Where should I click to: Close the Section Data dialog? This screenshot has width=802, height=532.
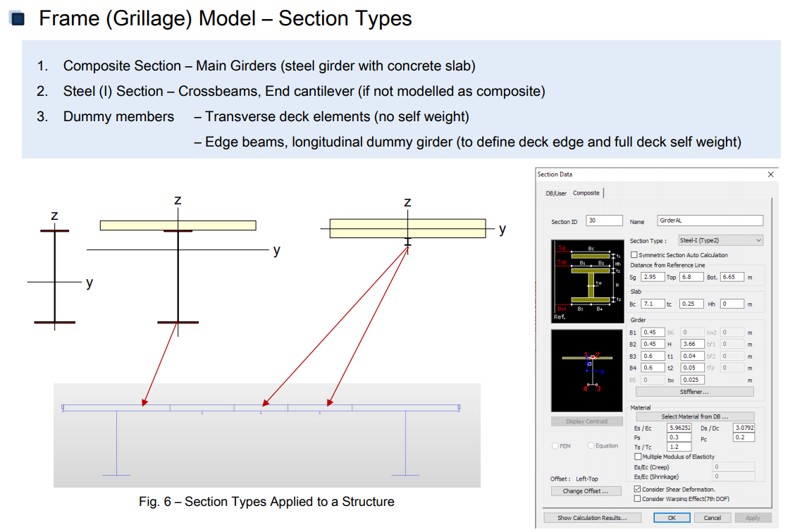770,175
